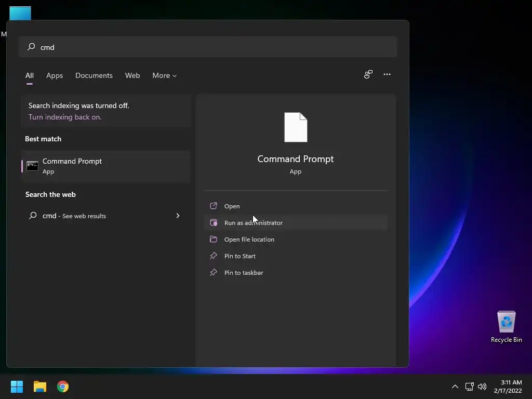
Task: Expand web results chevron arrow
Action: coord(178,216)
